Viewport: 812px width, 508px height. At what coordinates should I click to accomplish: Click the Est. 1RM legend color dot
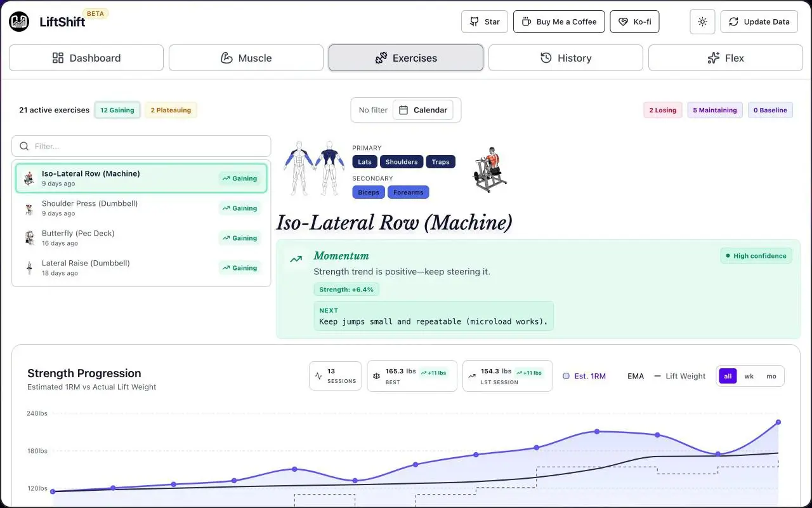[x=566, y=376]
